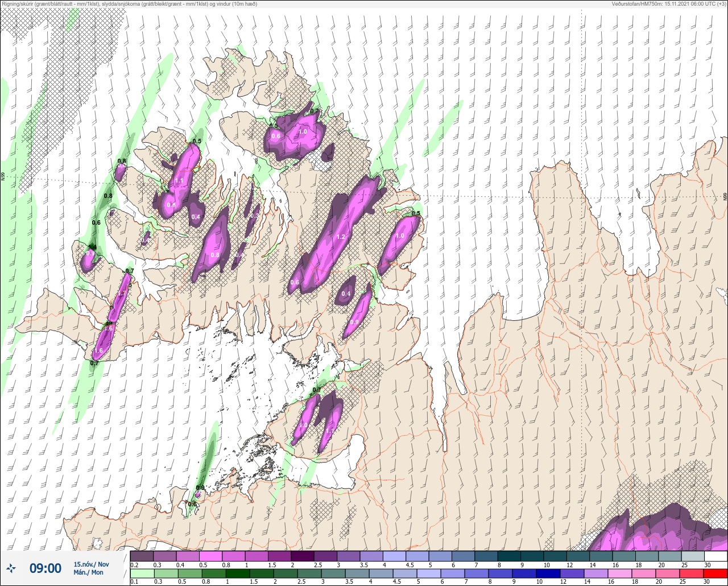Select the bright red last swatch of the lower legend row

click(715, 573)
